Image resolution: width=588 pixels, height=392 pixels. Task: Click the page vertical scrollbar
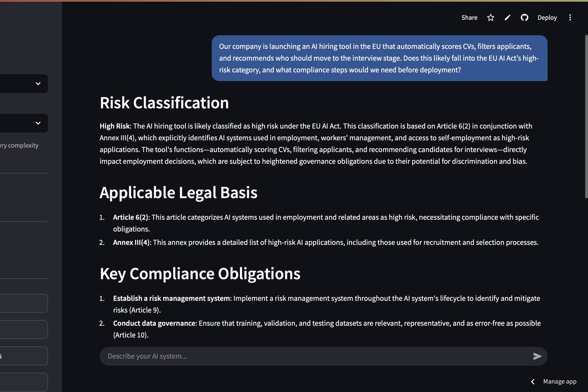click(x=586, y=117)
